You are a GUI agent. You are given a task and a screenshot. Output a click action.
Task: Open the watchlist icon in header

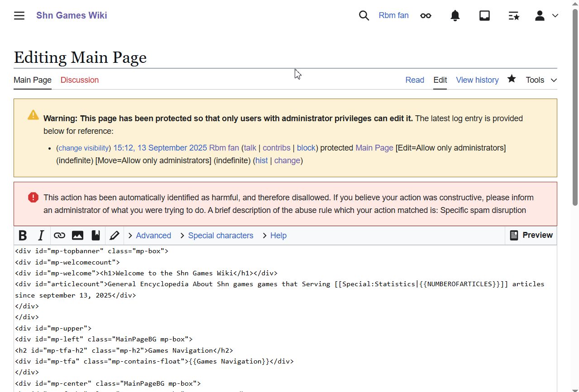514,16
